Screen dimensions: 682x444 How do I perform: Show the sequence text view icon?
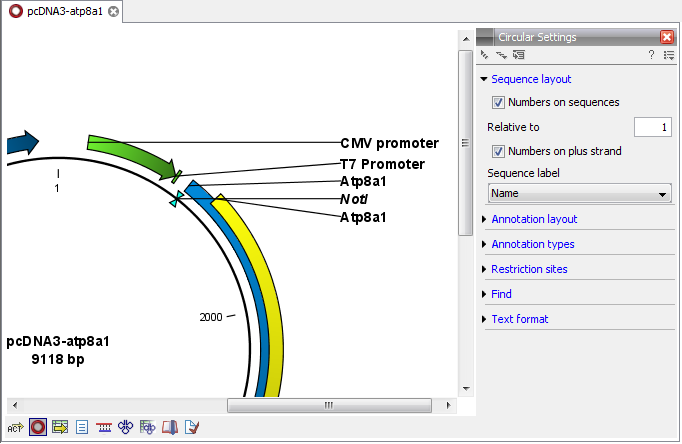click(82, 427)
